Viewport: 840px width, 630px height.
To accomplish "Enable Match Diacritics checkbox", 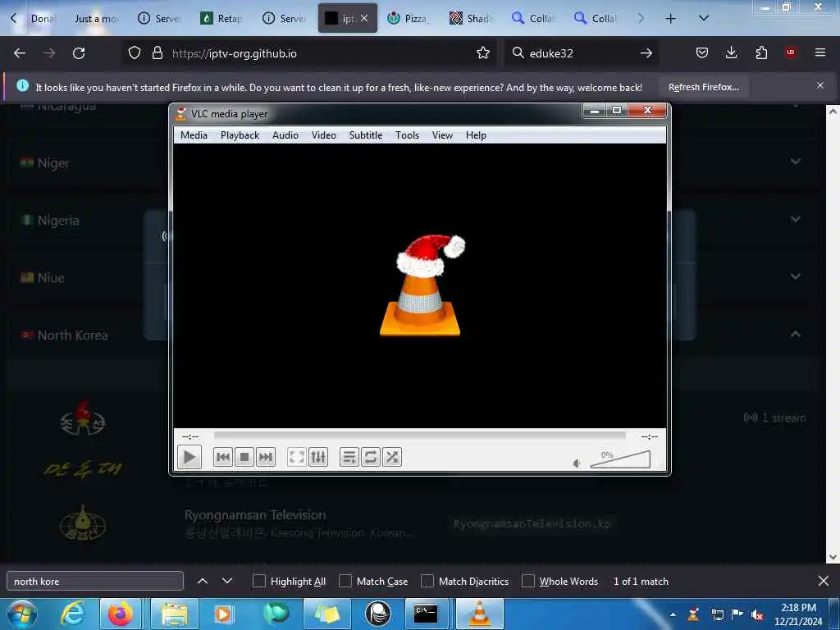I will pos(427,581).
